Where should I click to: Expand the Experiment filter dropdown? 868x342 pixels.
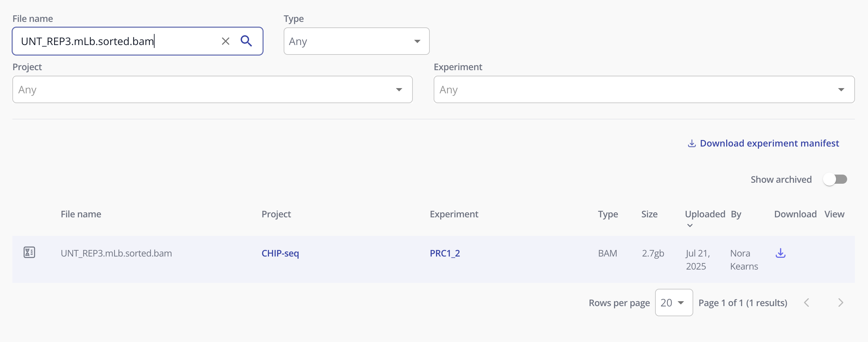pos(644,89)
